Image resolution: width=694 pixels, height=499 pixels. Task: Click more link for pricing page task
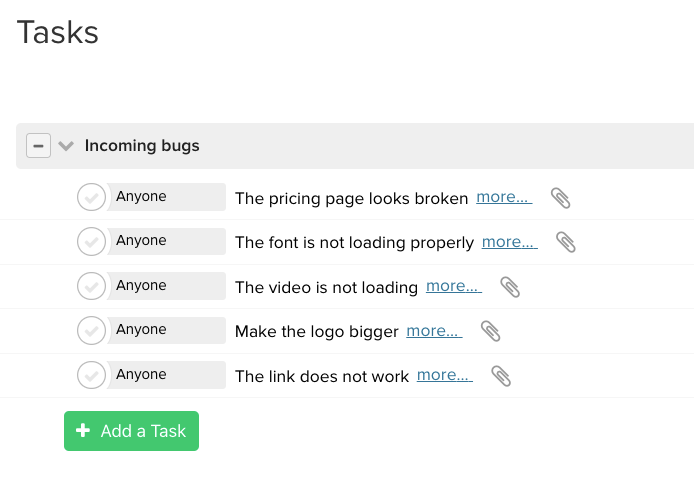tap(504, 197)
